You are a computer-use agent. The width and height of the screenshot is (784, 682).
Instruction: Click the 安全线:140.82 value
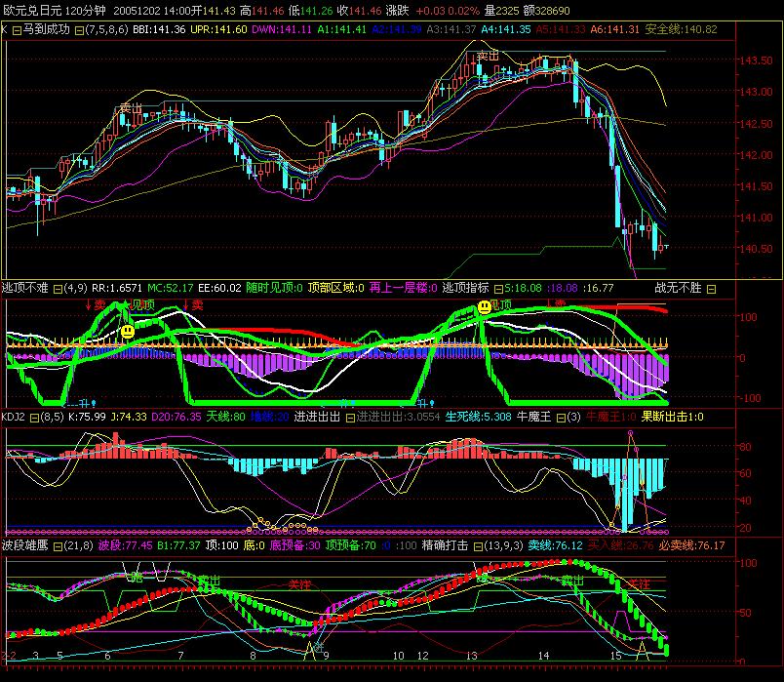681,29
